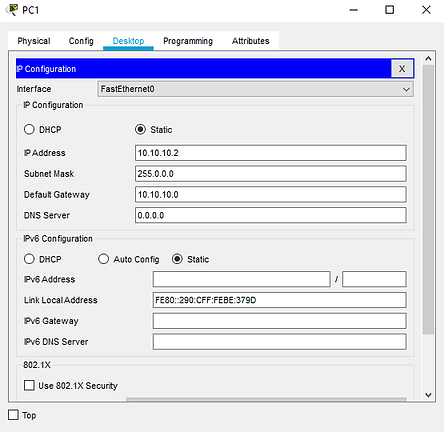Click the PC1 app icon in title bar

click(x=12, y=10)
